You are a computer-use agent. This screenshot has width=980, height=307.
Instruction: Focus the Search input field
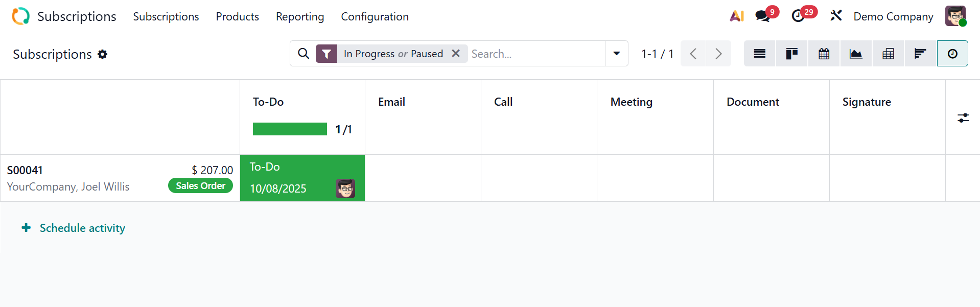click(x=536, y=54)
